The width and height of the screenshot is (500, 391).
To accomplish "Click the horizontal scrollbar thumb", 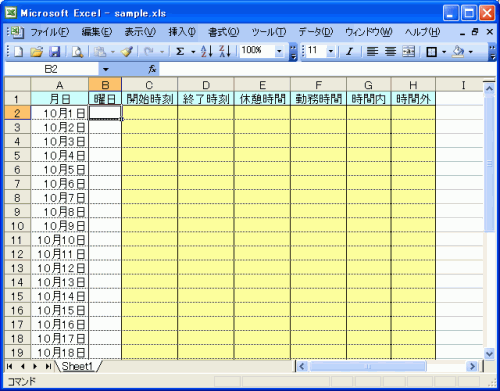I will pos(368,366).
